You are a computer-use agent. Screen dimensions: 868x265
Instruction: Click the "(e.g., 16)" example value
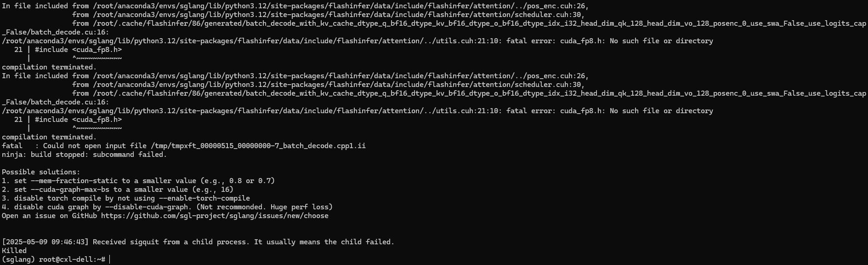213,190
